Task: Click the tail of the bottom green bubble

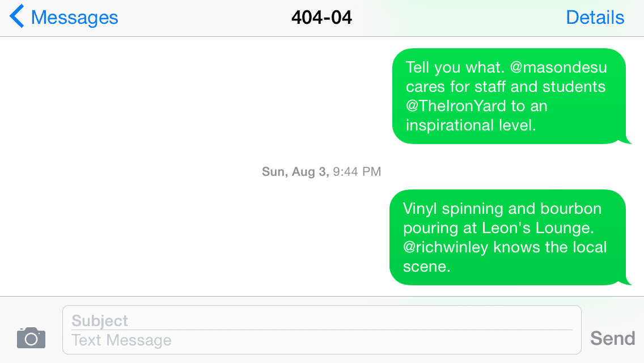Action: click(628, 280)
